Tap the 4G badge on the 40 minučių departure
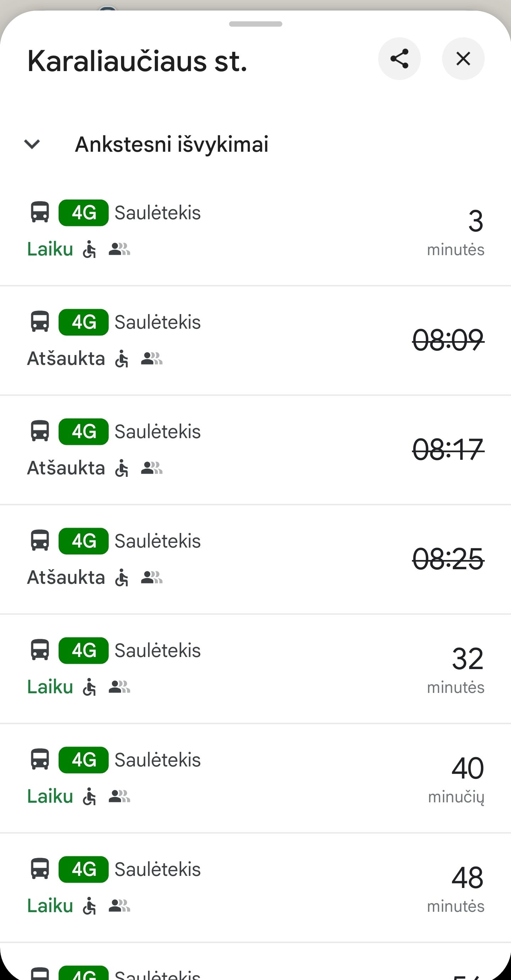 click(84, 760)
